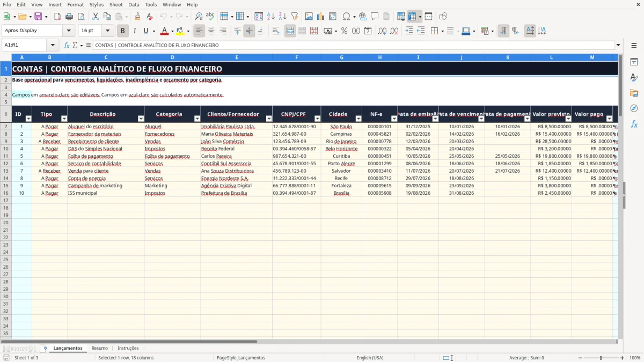Open Tipo column filter dropdown
Viewport: 644px width, 362px height.
tap(64, 119)
